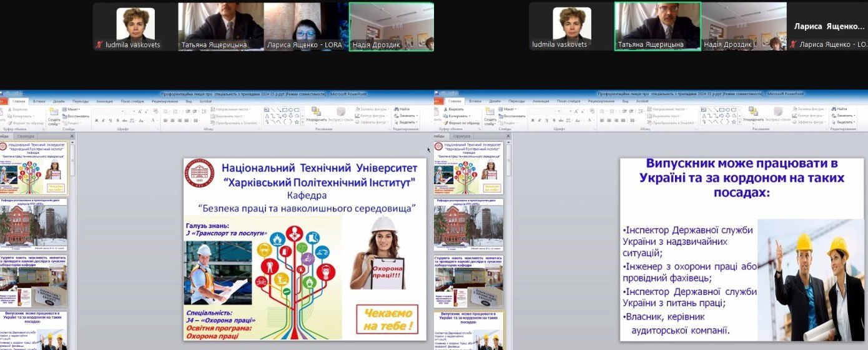
Task: Close the slides pane in the right PowerPoint
Action: pyautogui.click(x=509, y=136)
